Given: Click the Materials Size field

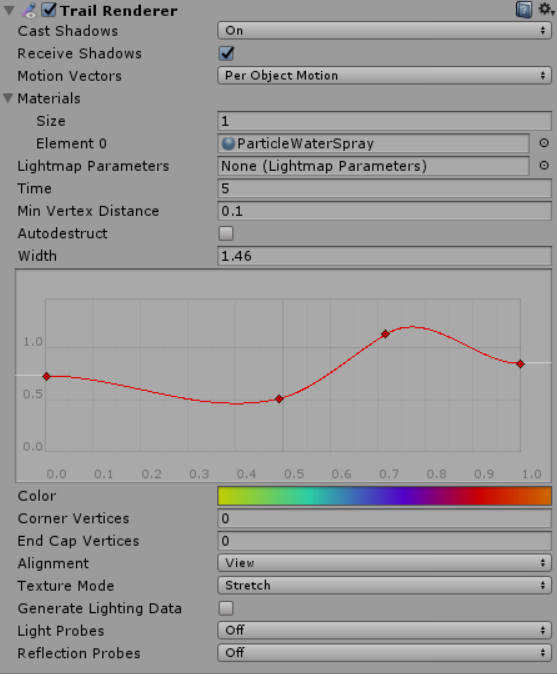Looking at the screenshot, I should click(384, 121).
